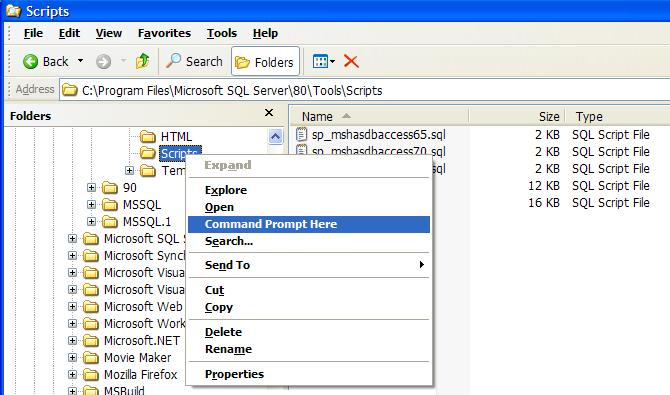The width and height of the screenshot is (670, 395).
Task: Click the grayed Forward arrow icon
Action: (103, 62)
